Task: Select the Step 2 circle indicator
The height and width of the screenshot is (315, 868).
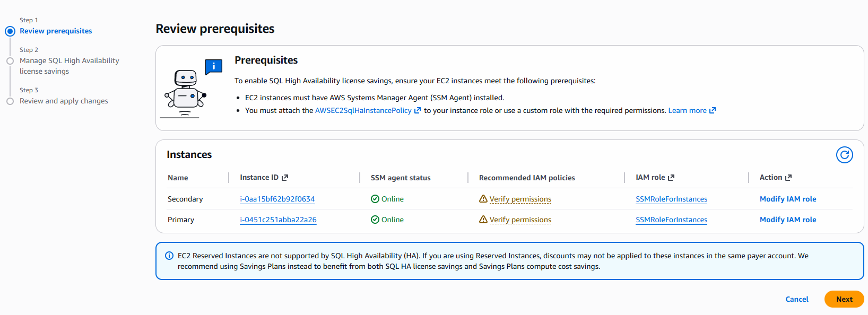Action: 10,61
